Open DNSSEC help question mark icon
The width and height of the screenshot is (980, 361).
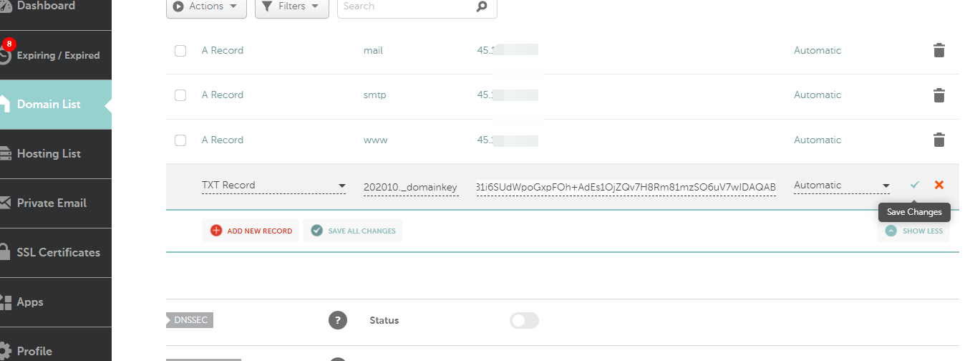(338, 320)
